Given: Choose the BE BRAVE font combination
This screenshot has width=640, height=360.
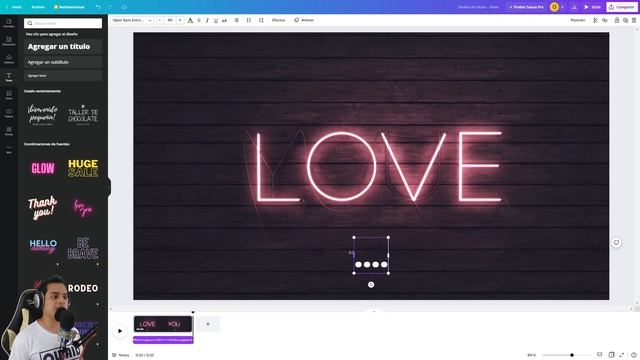Looking at the screenshot, I should coord(83,248).
